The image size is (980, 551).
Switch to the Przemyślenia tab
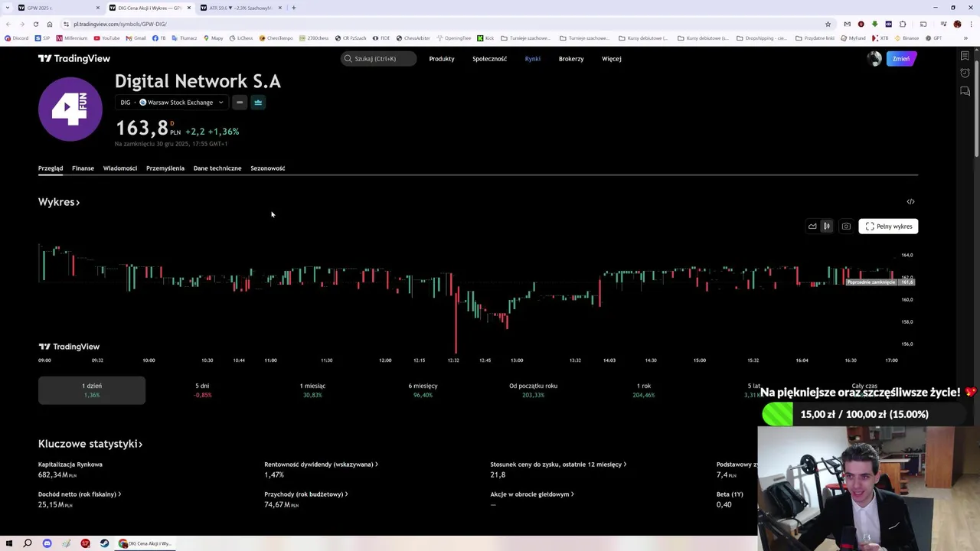[165, 168]
